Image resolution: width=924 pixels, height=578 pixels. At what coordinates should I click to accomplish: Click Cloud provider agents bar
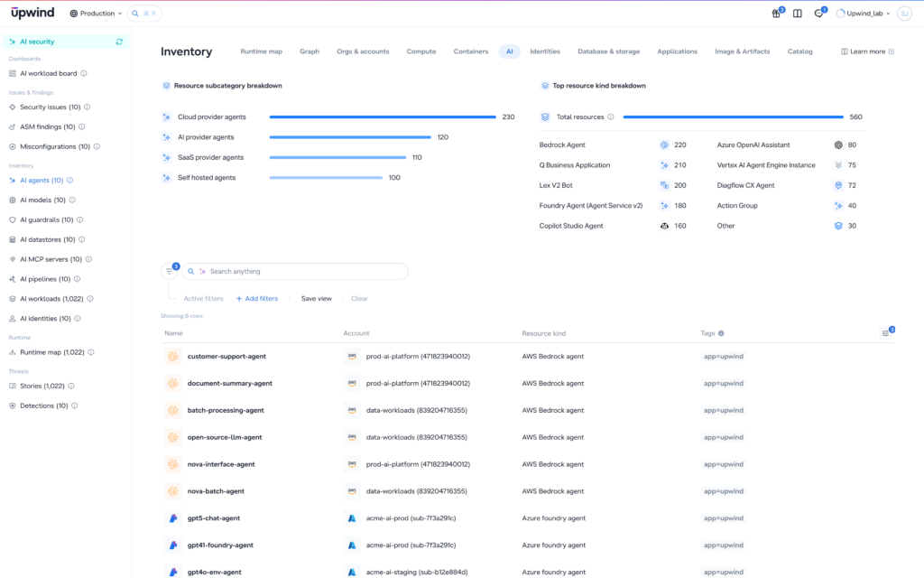pos(383,117)
